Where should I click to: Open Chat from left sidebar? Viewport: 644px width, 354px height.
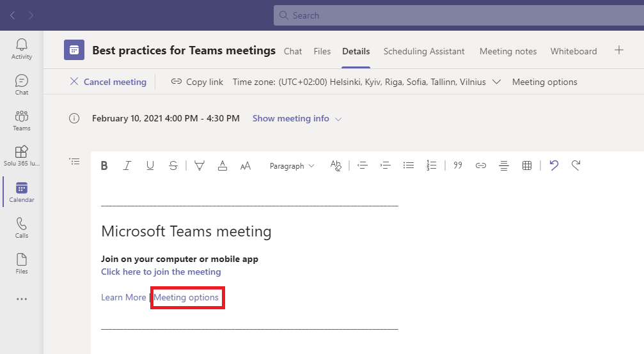(22, 84)
